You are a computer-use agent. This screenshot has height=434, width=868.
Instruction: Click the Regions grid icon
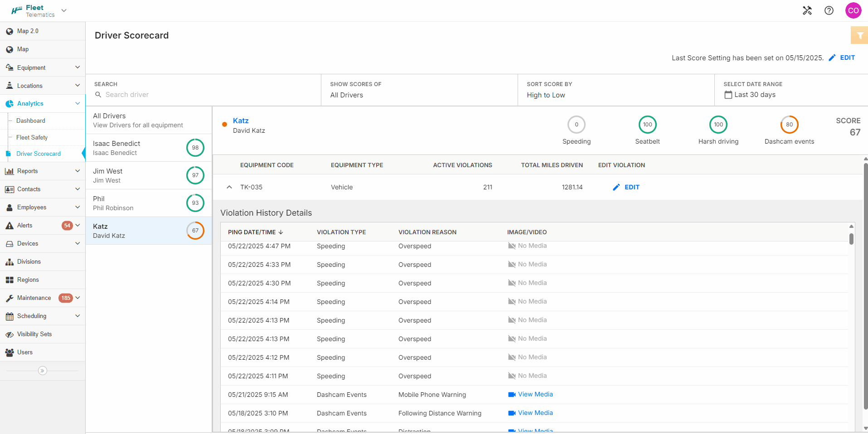click(10, 280)
